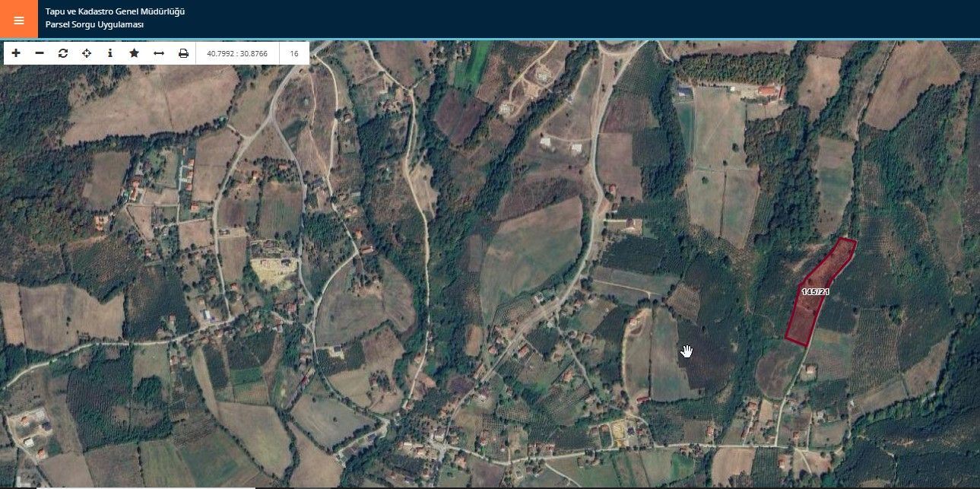This screenshot has height=489, width=980.
Task: Print the map with printer icon
Action: coord(183,53)
